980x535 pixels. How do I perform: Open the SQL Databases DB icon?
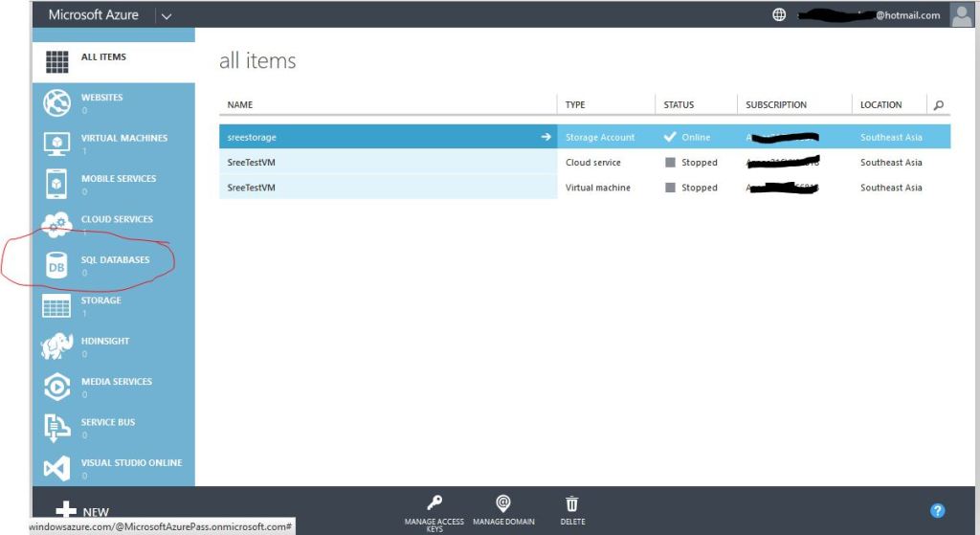coord(57,267)
